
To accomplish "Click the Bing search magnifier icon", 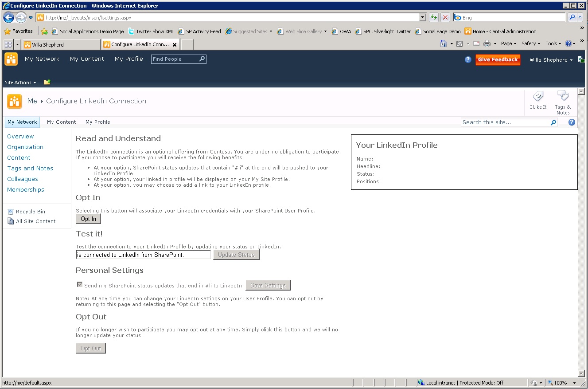I will [572, 18].
